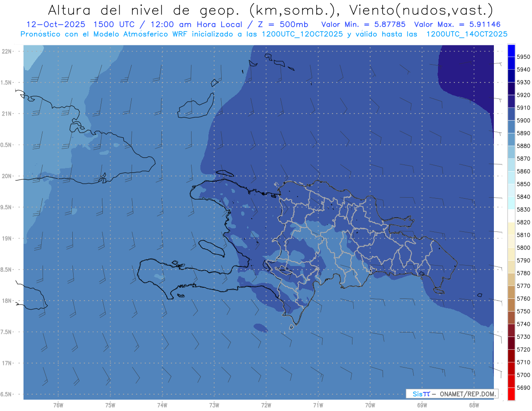Click the 8.5N latitude label
Image resolution: width=532 pixels, height=411 pixels.
coord(7,270)
